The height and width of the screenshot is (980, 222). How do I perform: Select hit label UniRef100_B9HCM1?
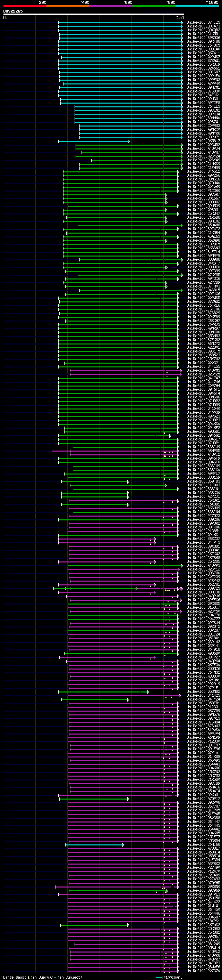tap(203, 88)
